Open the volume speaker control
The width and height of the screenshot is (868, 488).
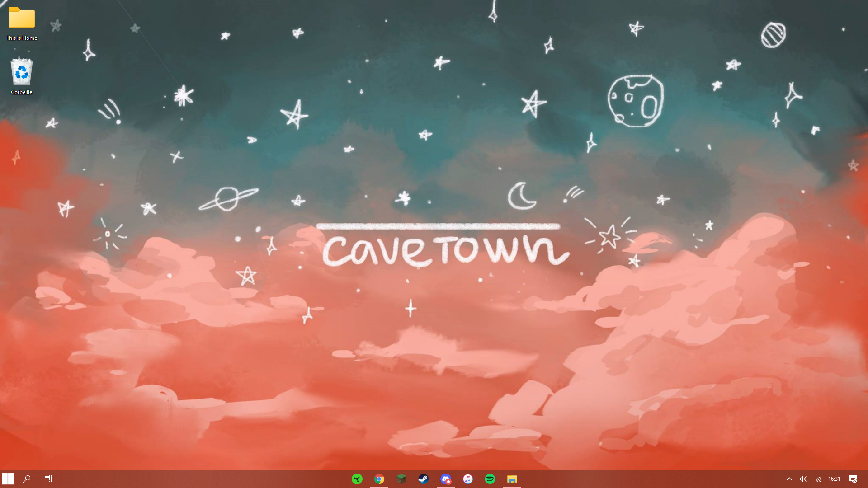[804, 479]
